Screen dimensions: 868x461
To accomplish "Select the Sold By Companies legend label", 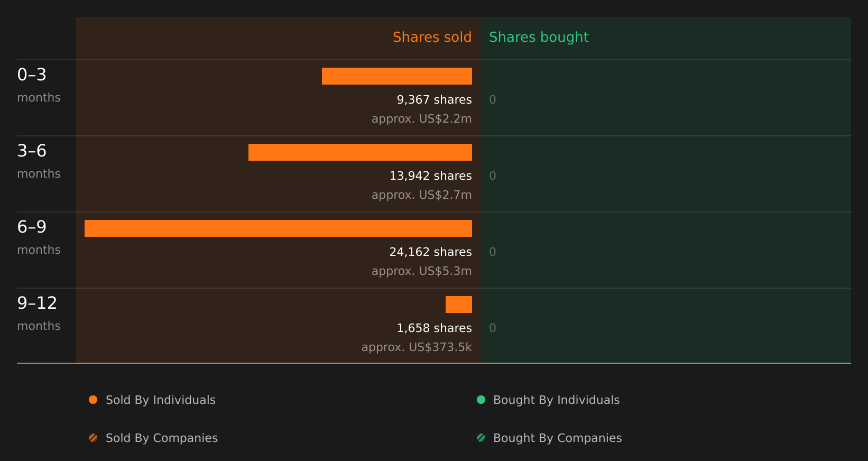I will pyautogui.click(x=162, y=438).
